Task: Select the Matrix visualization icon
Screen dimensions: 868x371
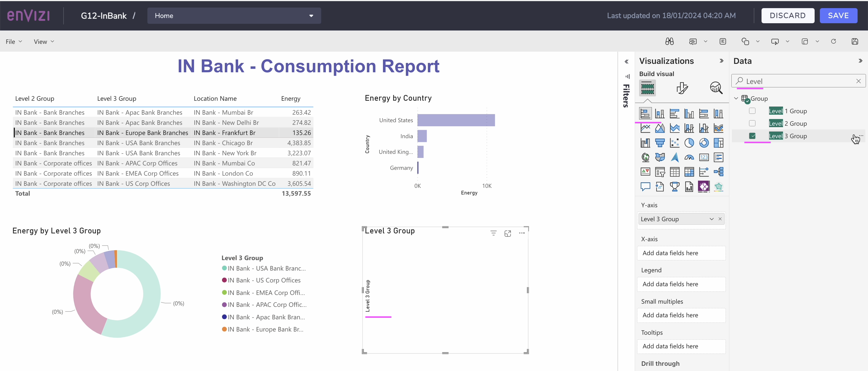Action: click(x=689, y=172)
